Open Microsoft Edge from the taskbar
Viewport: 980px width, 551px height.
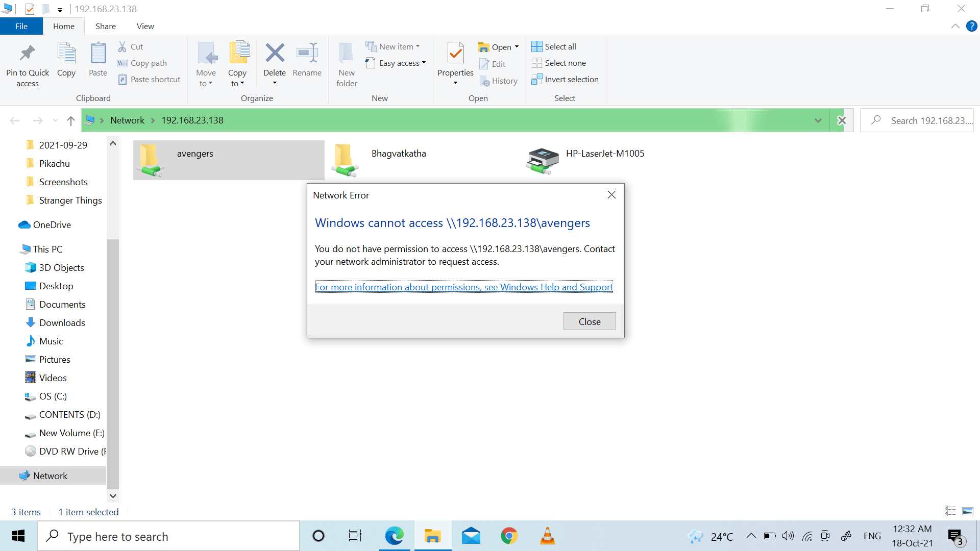tap(394, 536)
